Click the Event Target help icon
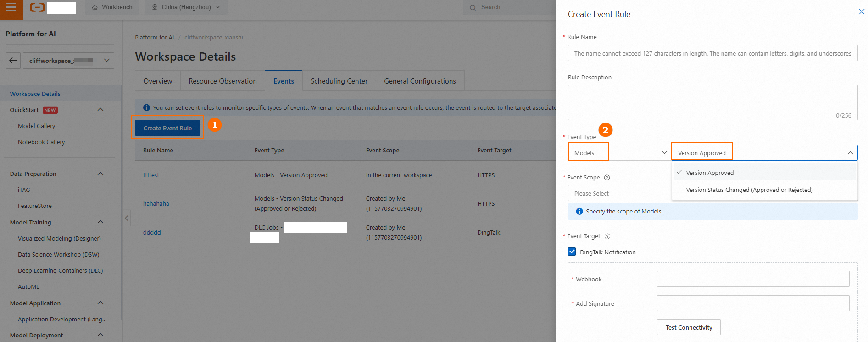The height and width of the screenshot is (342, 868). click(x=607, y=236)
